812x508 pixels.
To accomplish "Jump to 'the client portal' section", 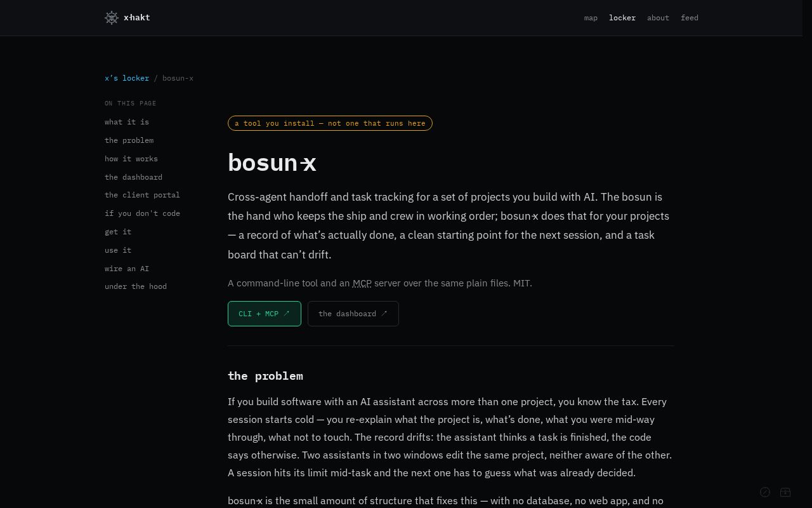I will pos(142,195).
